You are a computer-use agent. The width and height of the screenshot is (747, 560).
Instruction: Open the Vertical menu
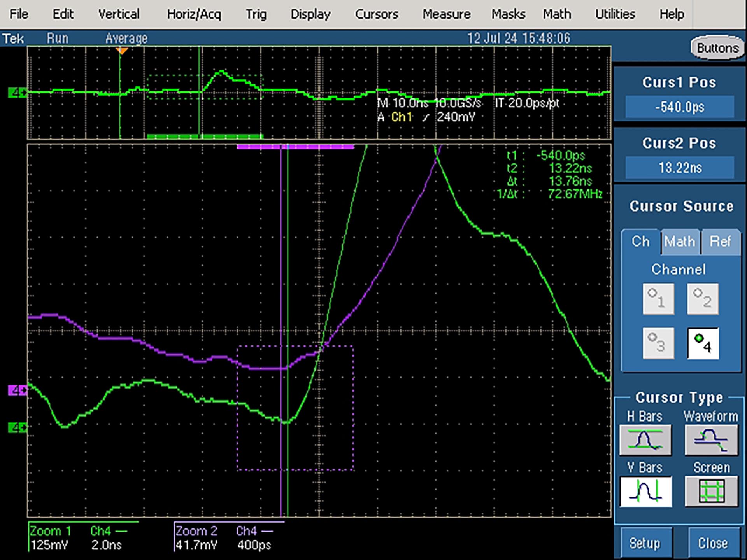click(x=119, y=14)
